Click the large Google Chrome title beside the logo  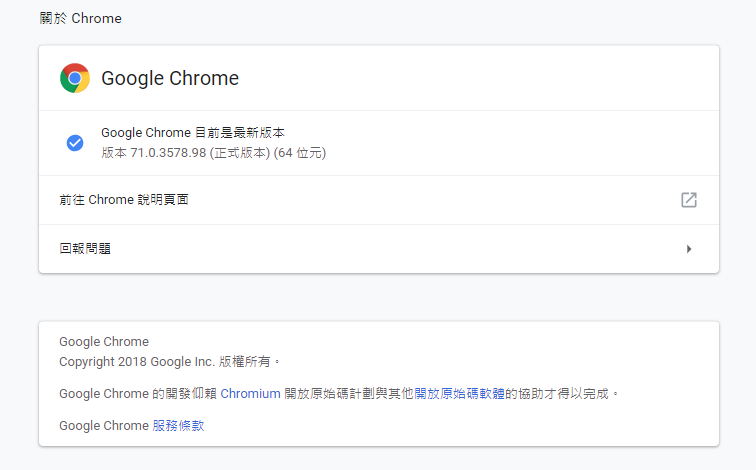(x=170, y=78)
